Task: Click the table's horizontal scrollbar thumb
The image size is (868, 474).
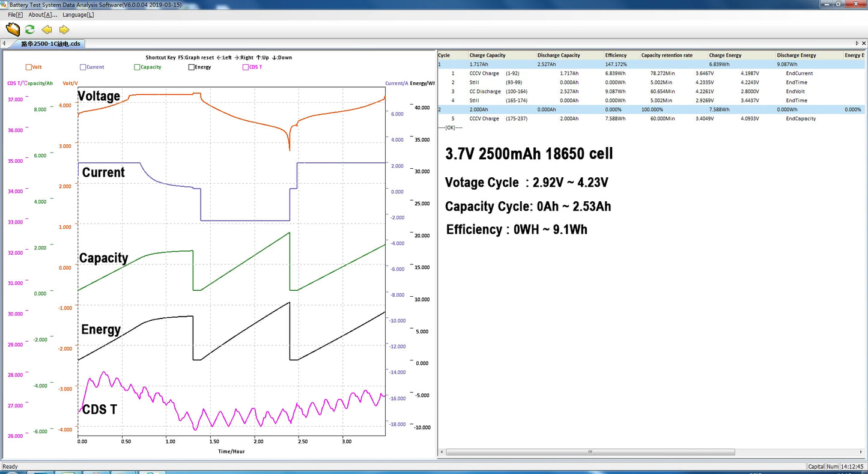Action: click(x=590, y=452)
